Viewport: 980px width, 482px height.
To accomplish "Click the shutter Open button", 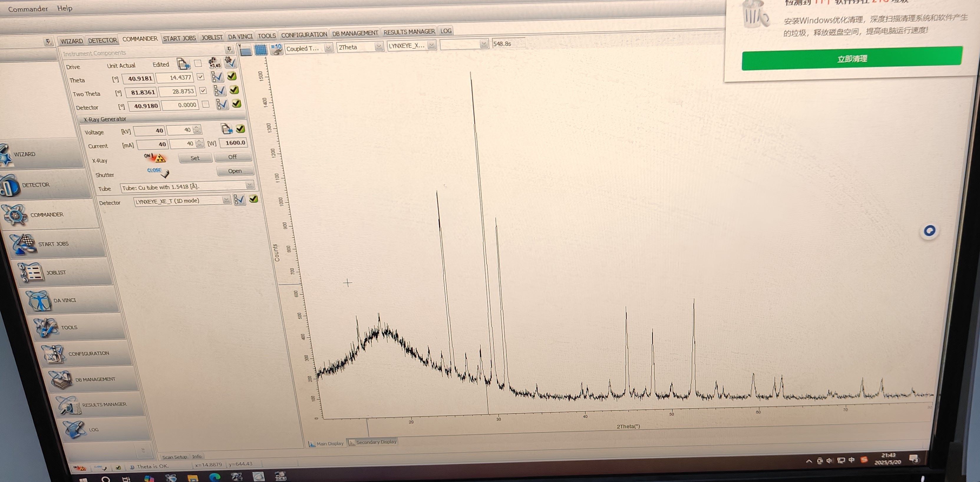I will pyautogui.click(x=235, y=171).
